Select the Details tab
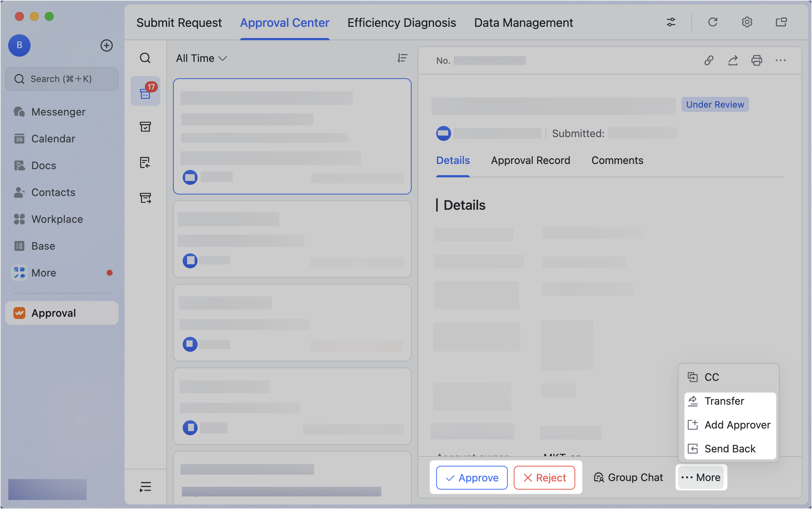Screen dimensions: 812x509 pos(453,160)
